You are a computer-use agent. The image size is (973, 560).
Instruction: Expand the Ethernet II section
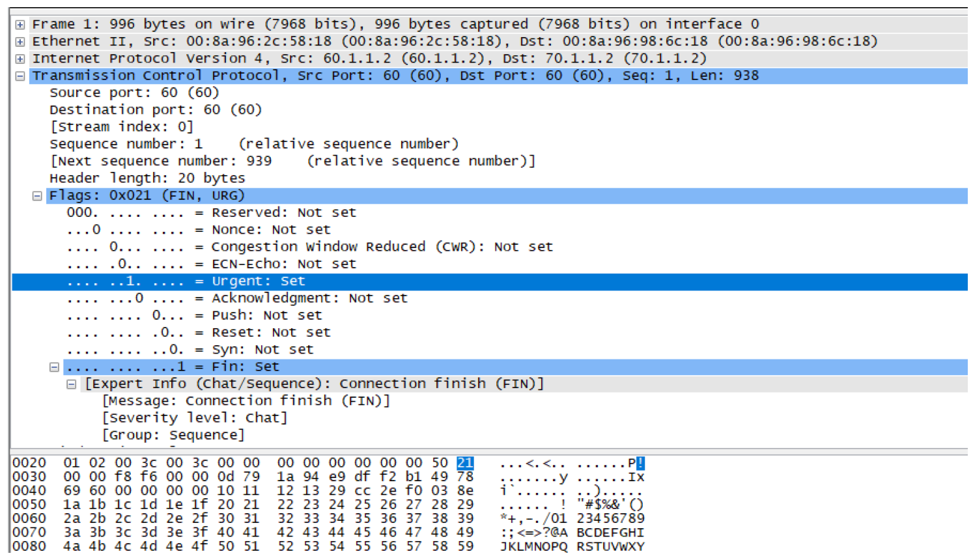pyautogui.click(x=20, y=42)
